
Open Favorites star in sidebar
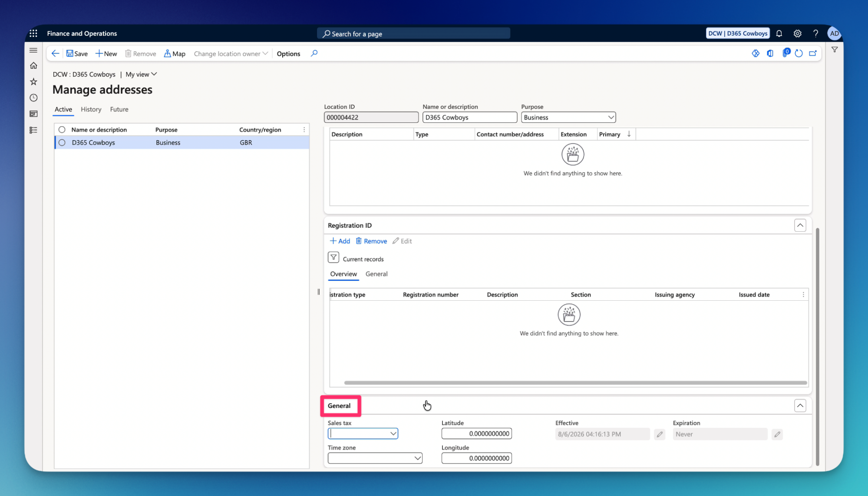coord(33,82)
